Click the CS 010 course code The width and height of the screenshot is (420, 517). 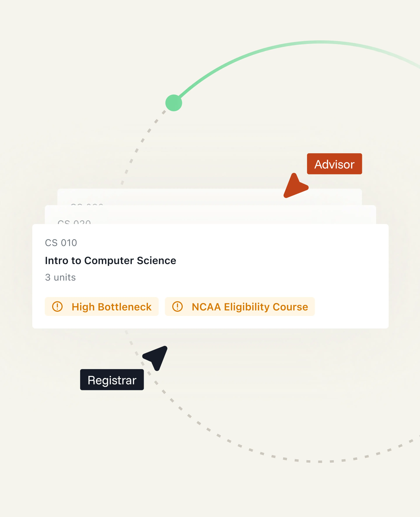coord(61,243)
